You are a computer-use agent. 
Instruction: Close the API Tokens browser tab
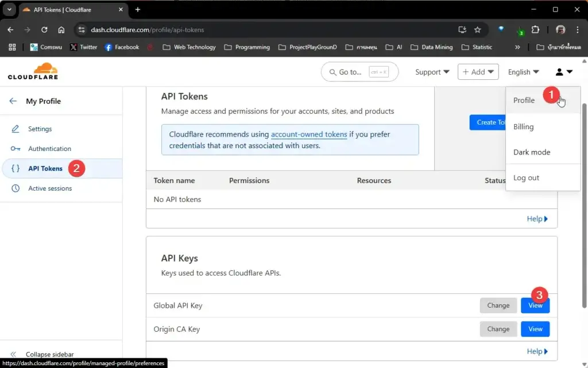[x=121, y=10]
